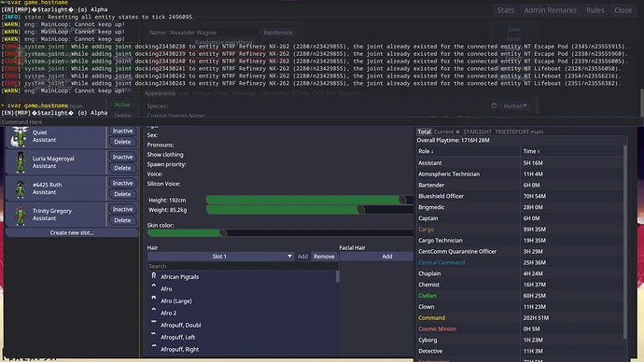Add a new hair slot
This screenshot has width=644, height=362.
point(302,257)
